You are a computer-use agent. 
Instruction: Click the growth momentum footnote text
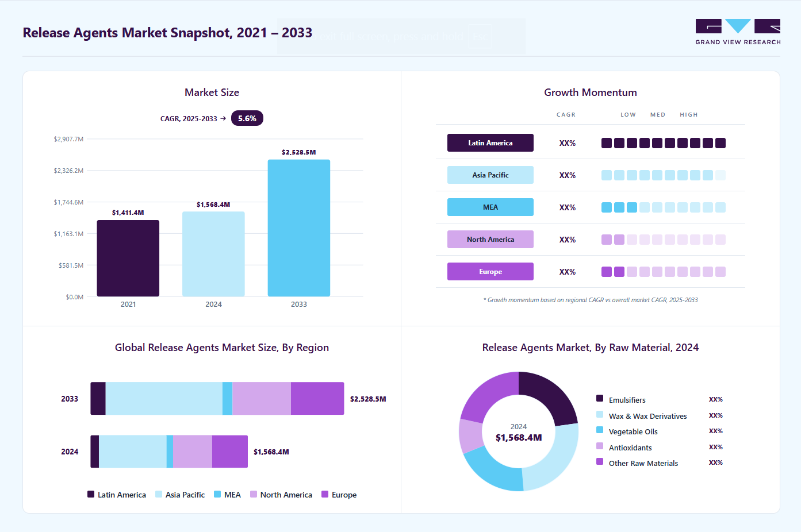coord(591,300)
